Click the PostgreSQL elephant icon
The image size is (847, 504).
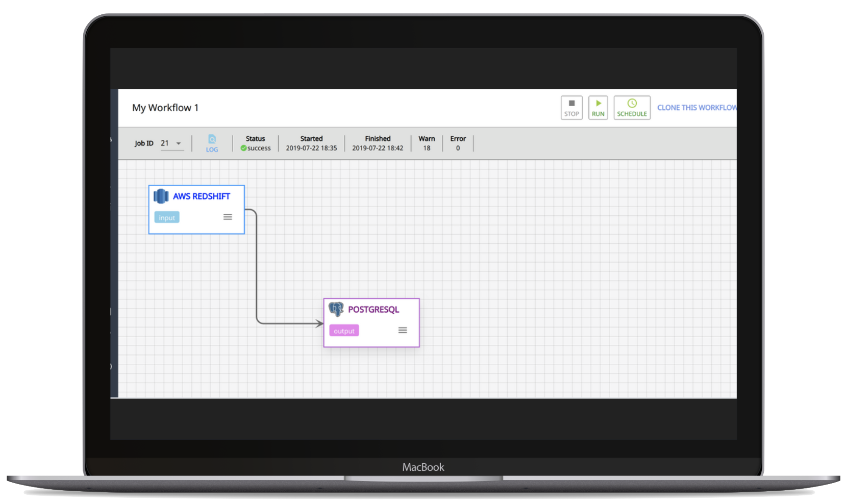(x=336, y=309)
